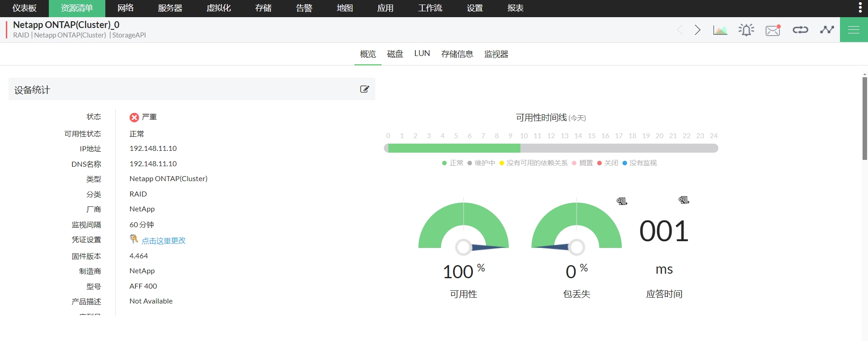Switch to the LUN tab

tap(422, 54)
